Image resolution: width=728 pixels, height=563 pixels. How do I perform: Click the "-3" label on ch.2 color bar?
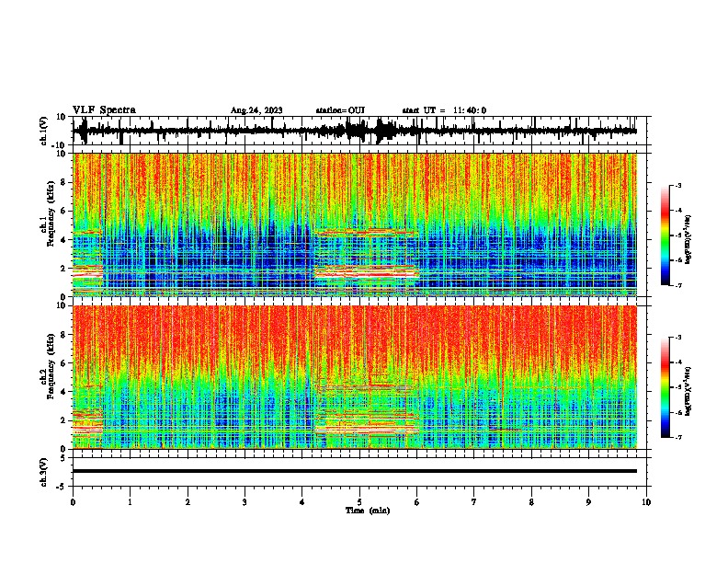(677, 338)
